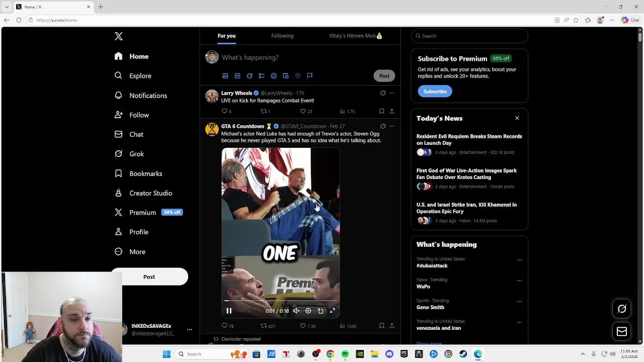Switch to Vitaly's Hitmen Mob tab
This screenshot has width=644, height=362.
(355, 36)
